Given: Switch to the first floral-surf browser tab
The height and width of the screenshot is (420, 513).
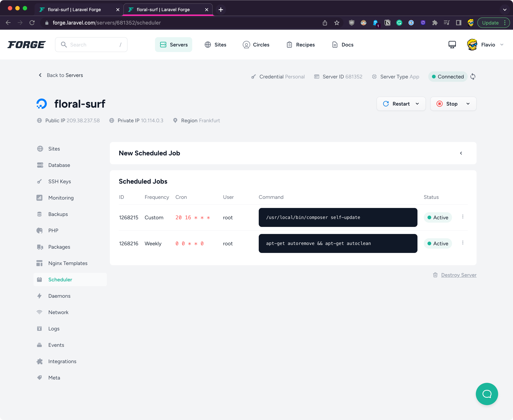Looking at the screenshot, I should (74, 10).
